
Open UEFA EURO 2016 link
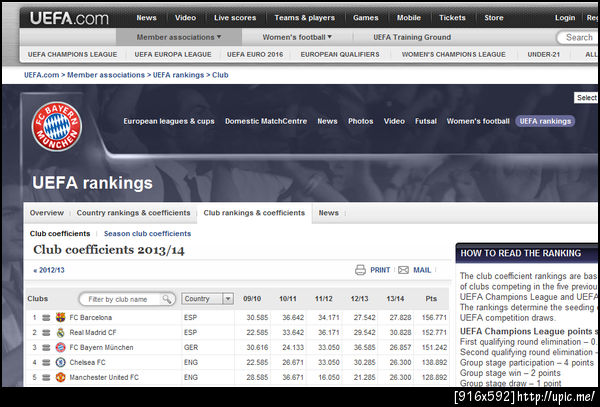(255, 54)
